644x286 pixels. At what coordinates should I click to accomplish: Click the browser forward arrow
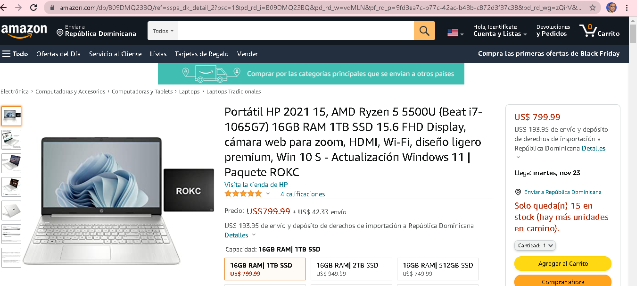[19, 8]
